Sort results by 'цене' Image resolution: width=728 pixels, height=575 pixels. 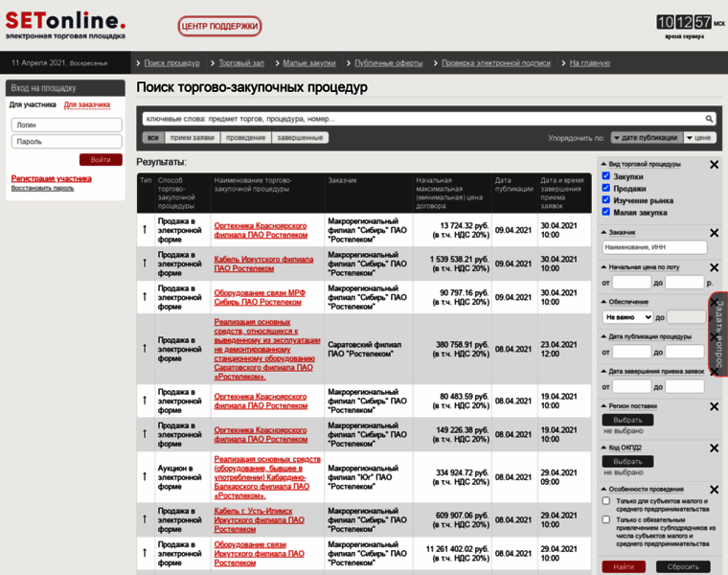[700, 138]
